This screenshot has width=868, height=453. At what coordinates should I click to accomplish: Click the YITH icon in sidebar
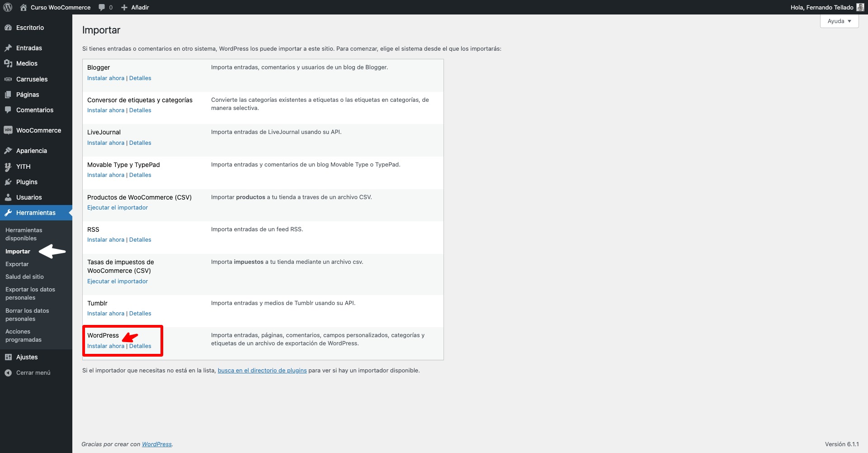pos(8,167)
